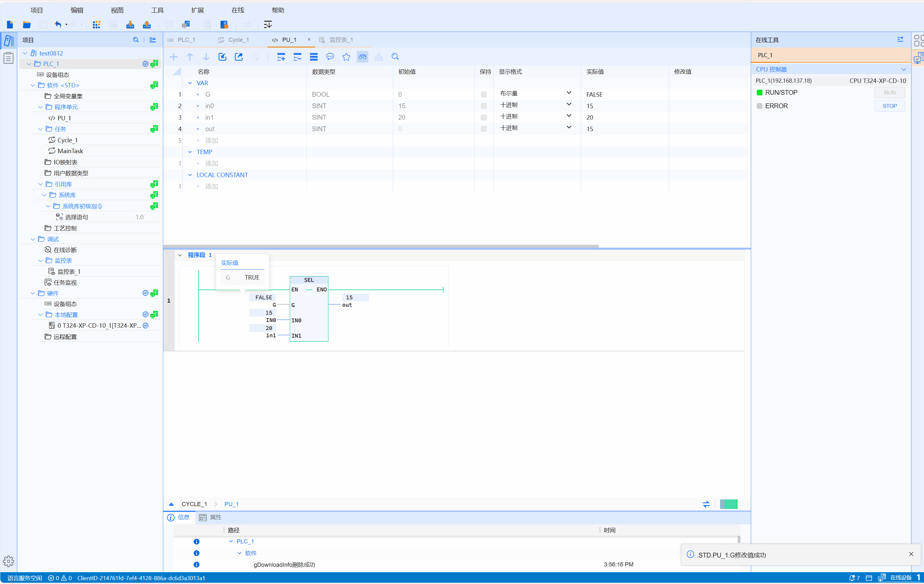Click the comment bubble icon in editor toolbar
This screenshot has height=584, width=924.
(330, 57)
